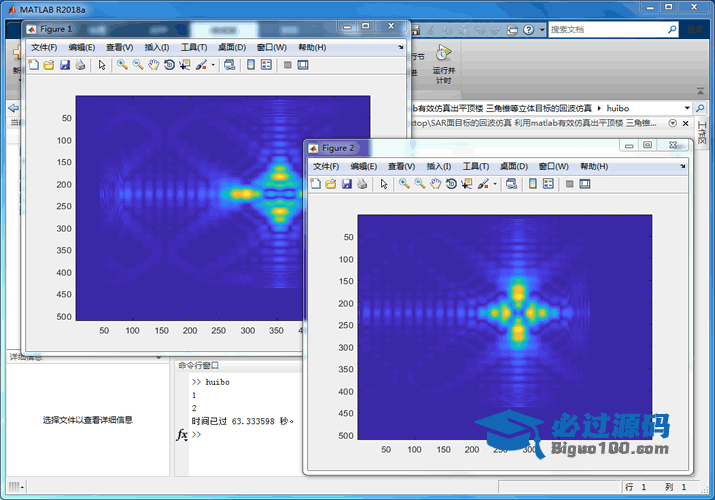Image resolution: width=715 pixels, height=500 pixels.
Task: Click Show Plot Tools icon in Figure 2
Action: [x=585, y=184]
